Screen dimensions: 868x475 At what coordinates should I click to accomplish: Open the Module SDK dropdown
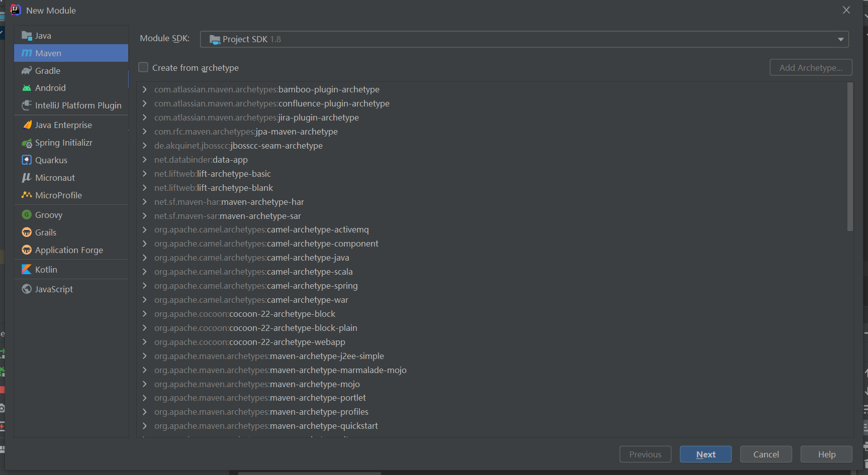[524, 39]
